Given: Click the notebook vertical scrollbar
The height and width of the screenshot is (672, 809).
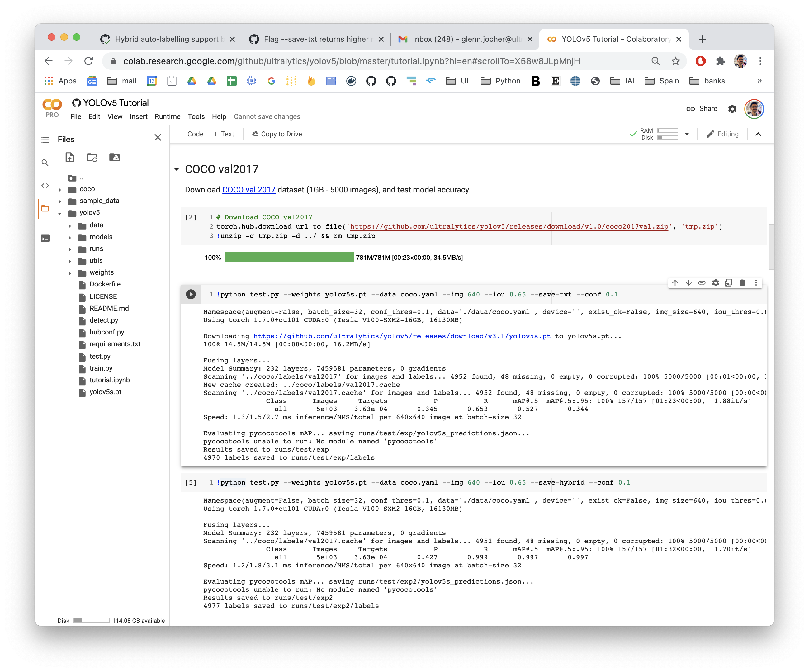Looking at the screenshot, I should [x=771, y=247].
